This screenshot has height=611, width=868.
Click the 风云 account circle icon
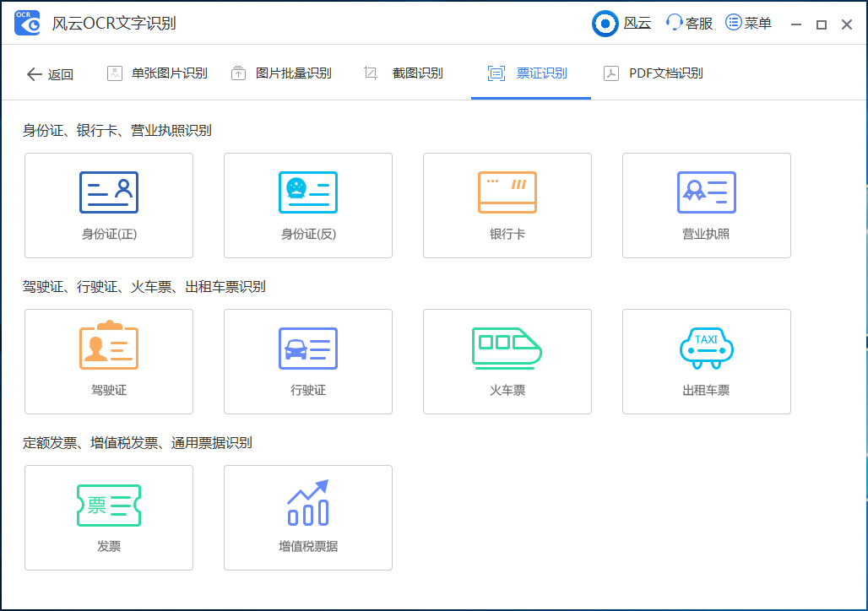pyautogui.click(x=605, y=24)
